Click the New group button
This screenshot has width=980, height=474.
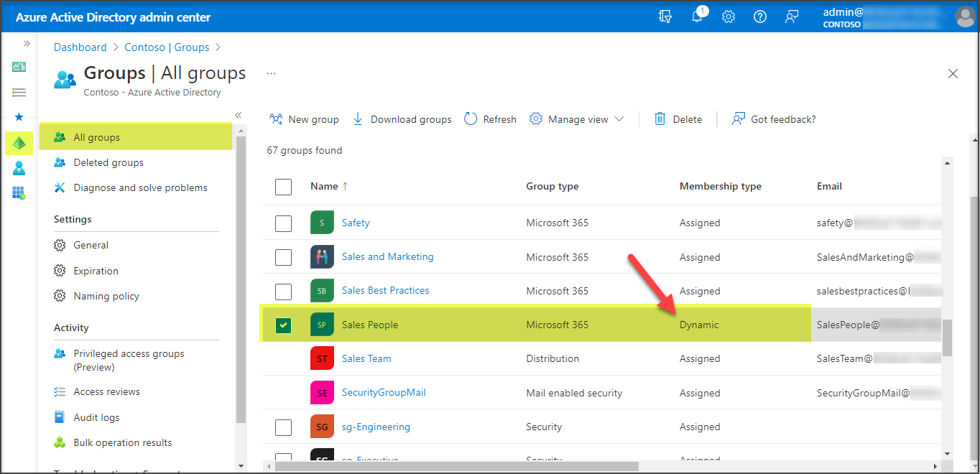coord(304,119)
